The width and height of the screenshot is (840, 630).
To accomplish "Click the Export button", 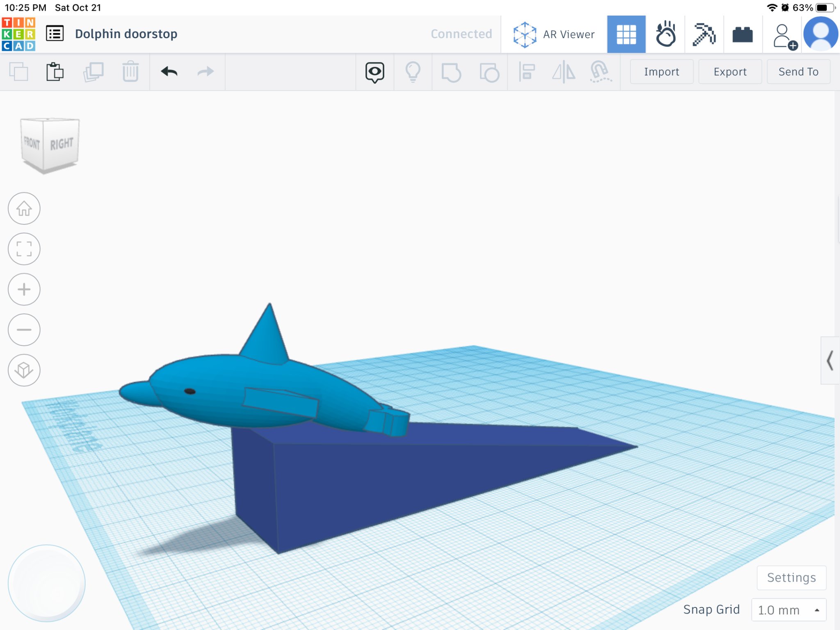I will coord(730,72).
